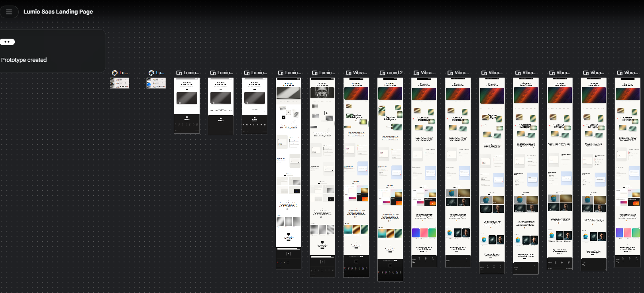The width and height of the screenshot is (644, 293).
Task: Select the round 2 frame label
Action: point(395,73)
